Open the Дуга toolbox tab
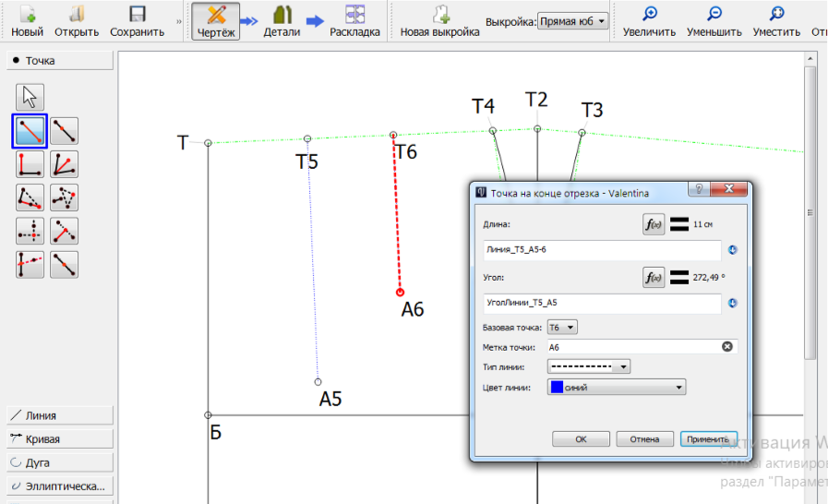Image resolution: width=828 pixels, height=504 pixels. 60,462
